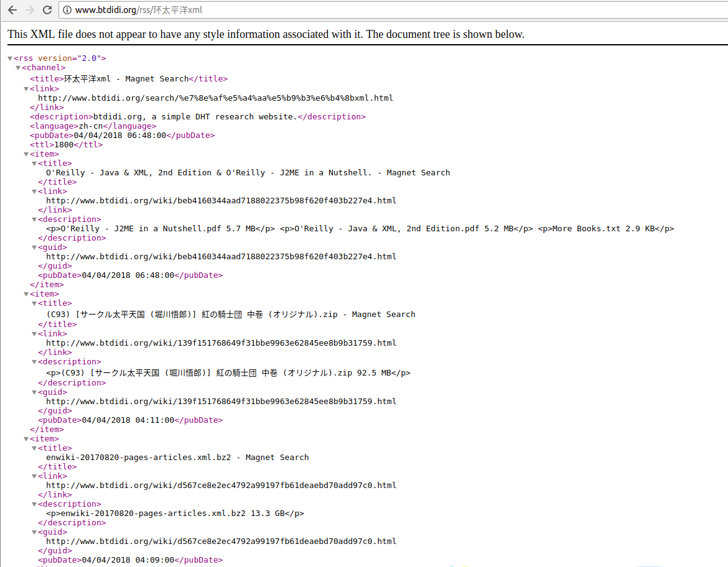Image resolution: width=728 pixels, height=567 pixels.
Task: Collapse guid node with beb4160344 URL
Action: tap(34, 247)
